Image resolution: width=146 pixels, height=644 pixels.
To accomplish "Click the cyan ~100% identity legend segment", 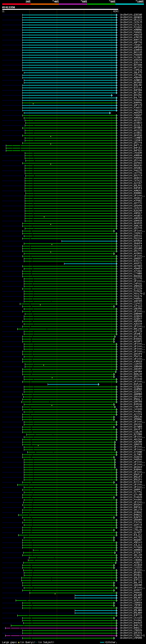I will tap(130, 4).
